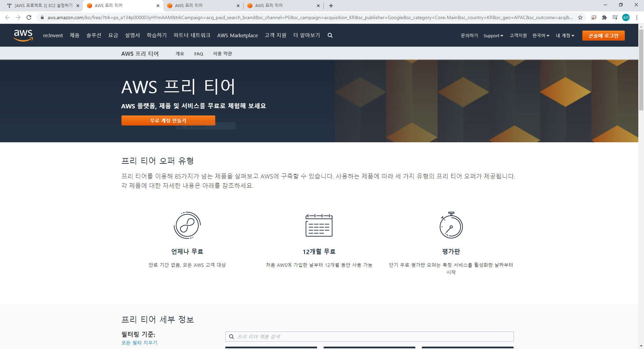This screenshot has width=644, height=349.
Task: Open the 고객 지원 menu
Action: [275, 35]
